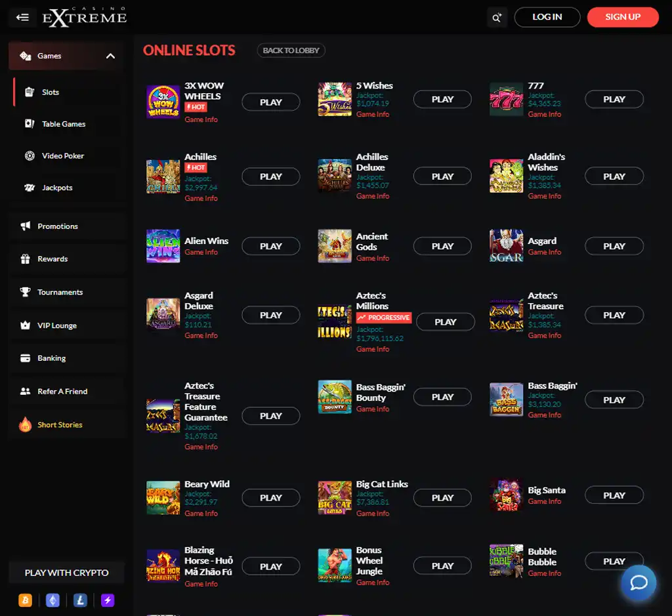Open the Achilles game thumbnail
Image resolution: width=672 pixels, height=616 pixels.
click(x=163, y=176)
